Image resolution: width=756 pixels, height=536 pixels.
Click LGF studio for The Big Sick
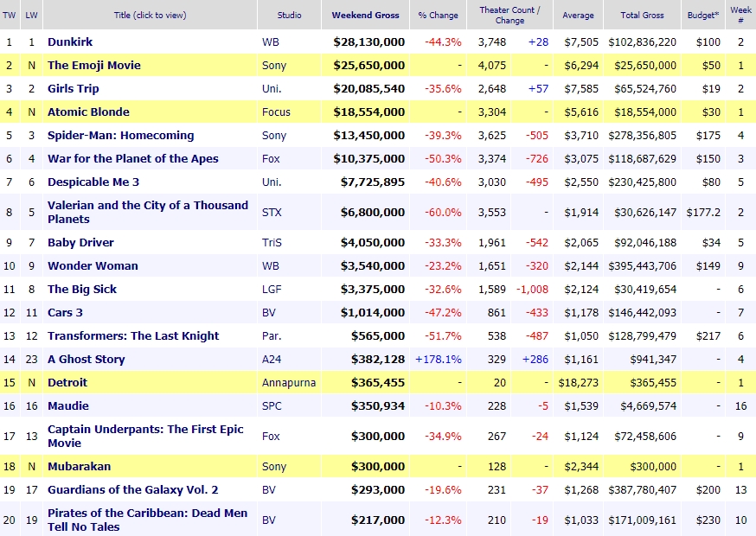pos(271,290)
